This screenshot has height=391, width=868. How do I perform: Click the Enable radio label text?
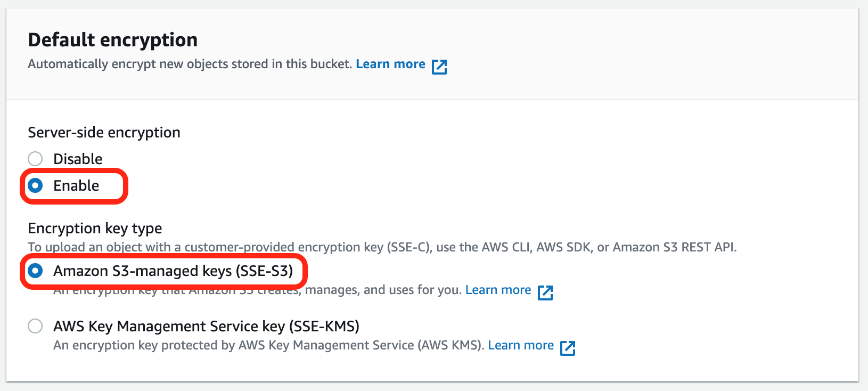[76, 186]
